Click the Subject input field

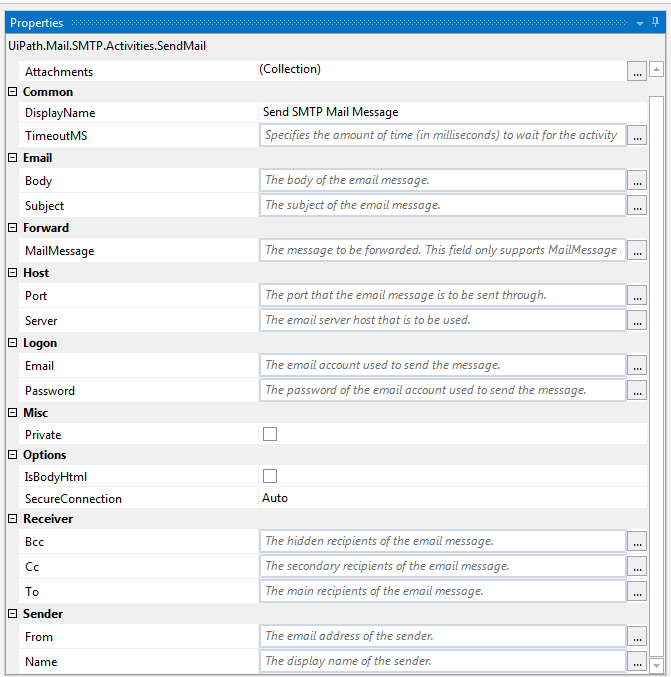tap(443, 205)
